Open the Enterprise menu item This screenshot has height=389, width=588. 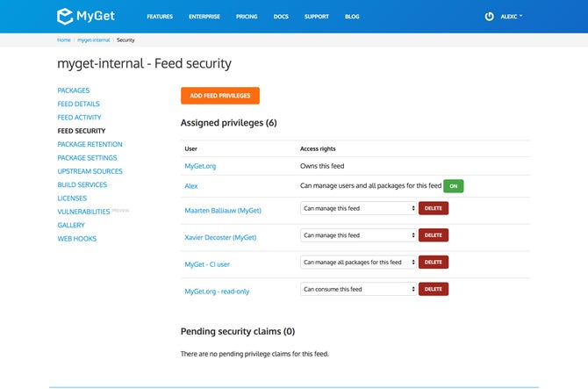point(204,17)
